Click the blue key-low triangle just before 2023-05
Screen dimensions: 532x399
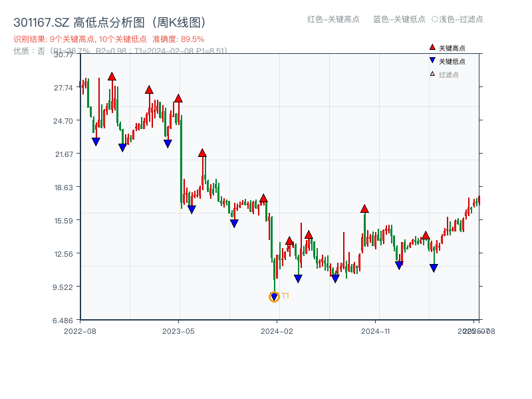pos(168,144)
